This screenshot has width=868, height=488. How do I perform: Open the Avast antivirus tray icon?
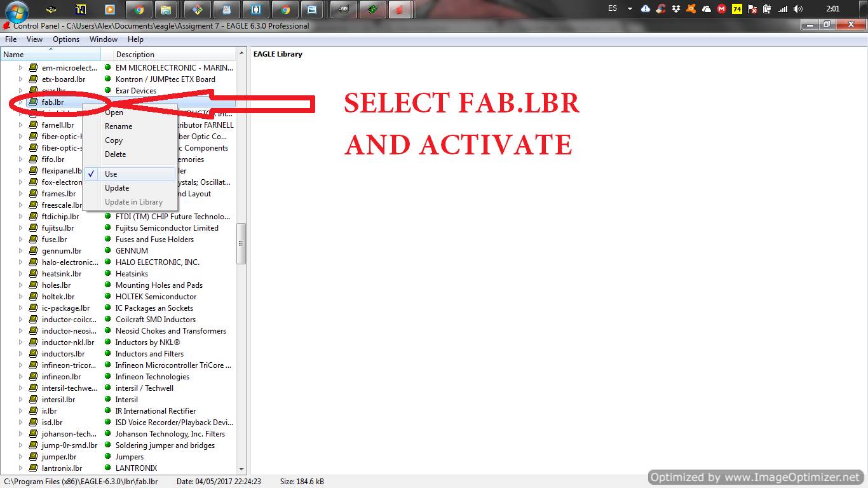[x=691, y=9]
